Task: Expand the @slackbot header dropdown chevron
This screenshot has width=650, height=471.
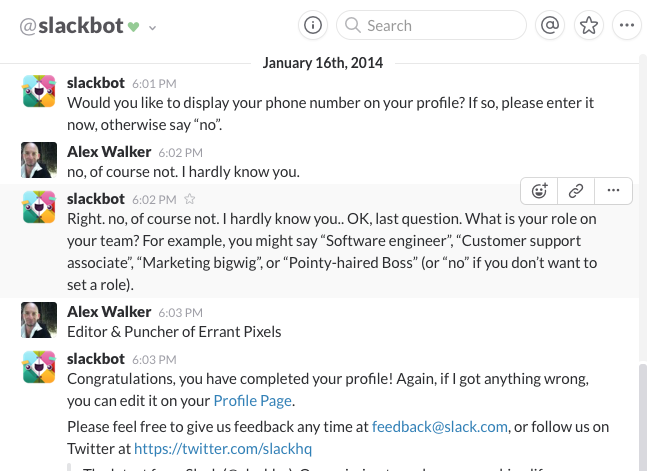Action: (152, 28)
